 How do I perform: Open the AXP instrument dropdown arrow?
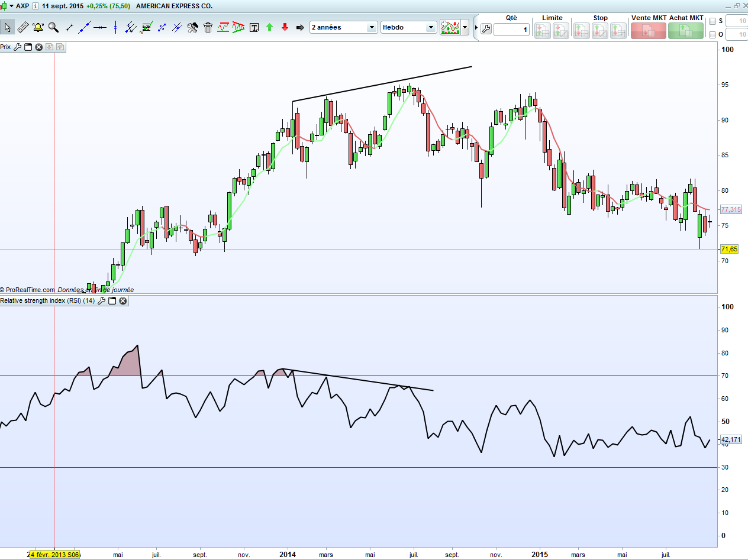[11, 6]
